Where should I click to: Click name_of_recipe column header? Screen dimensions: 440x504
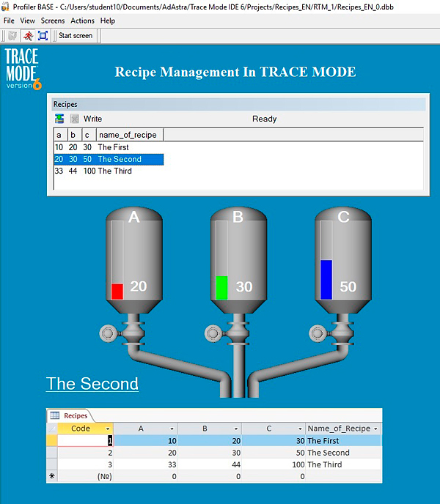[x=130, y=135]
